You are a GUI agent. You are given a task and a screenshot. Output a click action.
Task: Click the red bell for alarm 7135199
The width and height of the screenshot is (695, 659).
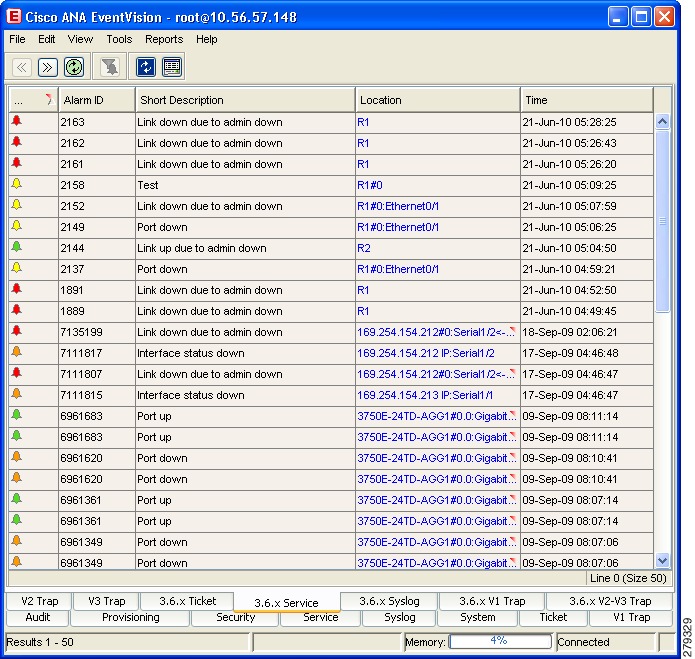(x=17, y=331)
